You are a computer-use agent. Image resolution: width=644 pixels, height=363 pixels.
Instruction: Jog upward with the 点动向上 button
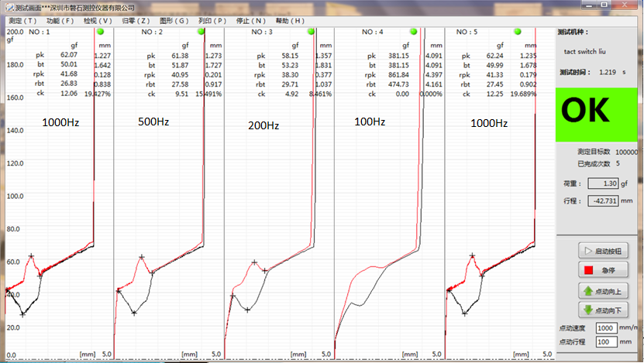(600, 291)
